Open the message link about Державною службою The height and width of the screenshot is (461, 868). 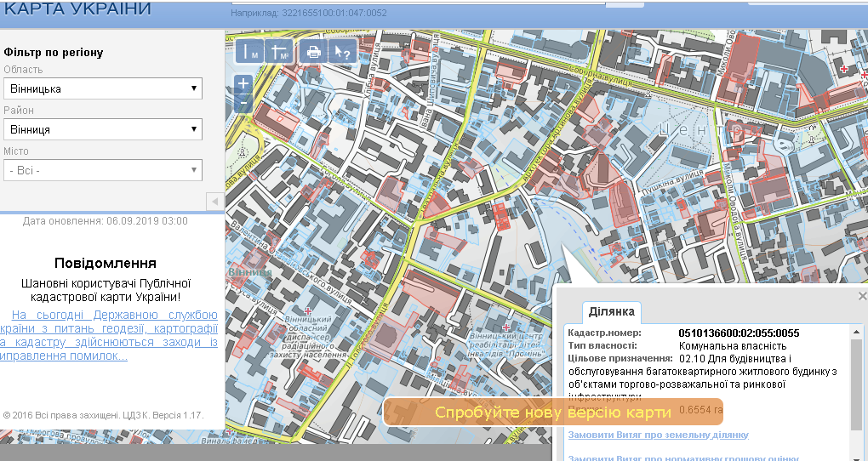109,335
